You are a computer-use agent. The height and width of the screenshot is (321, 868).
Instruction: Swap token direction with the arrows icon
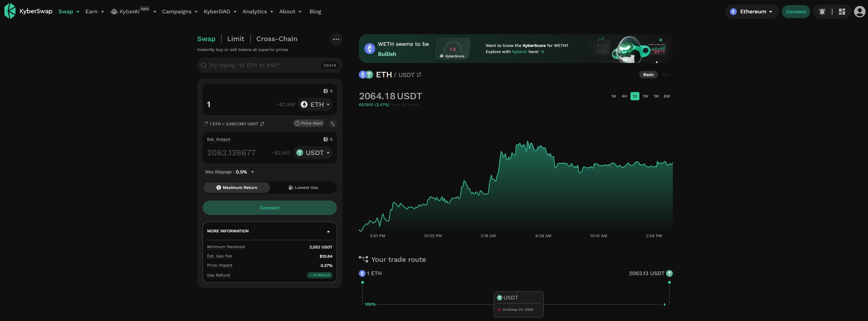[333, 124]
